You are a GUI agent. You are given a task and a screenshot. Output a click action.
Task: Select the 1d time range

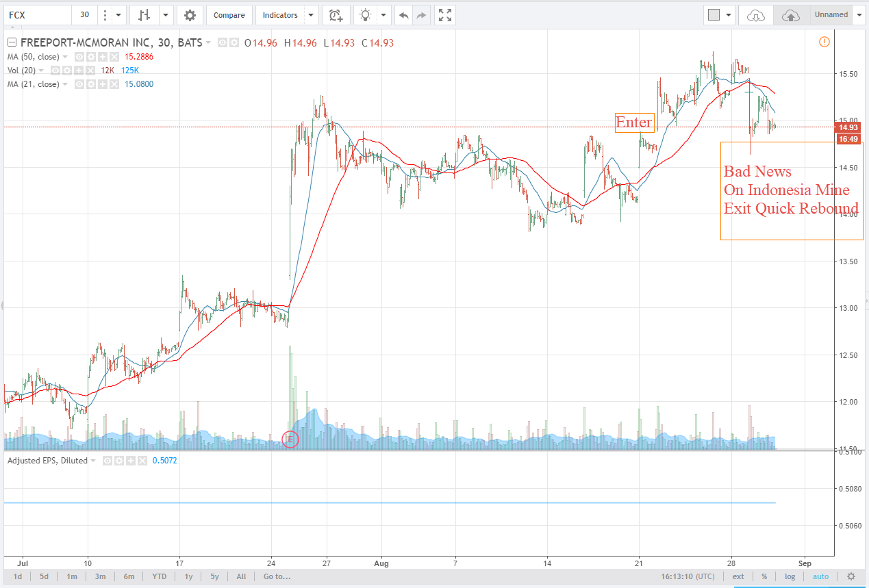[18, 576]
